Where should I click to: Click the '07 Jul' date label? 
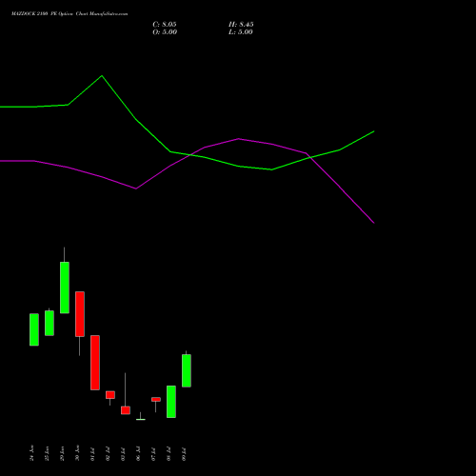point(153,454)
